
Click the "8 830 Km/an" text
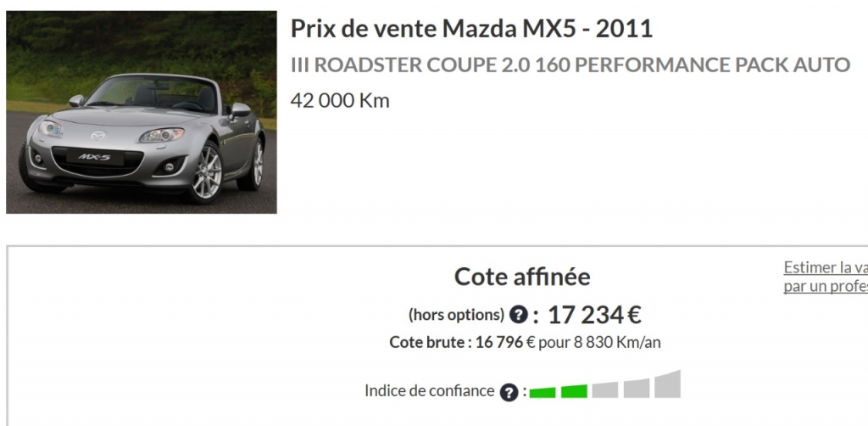[x=617, y=342]
